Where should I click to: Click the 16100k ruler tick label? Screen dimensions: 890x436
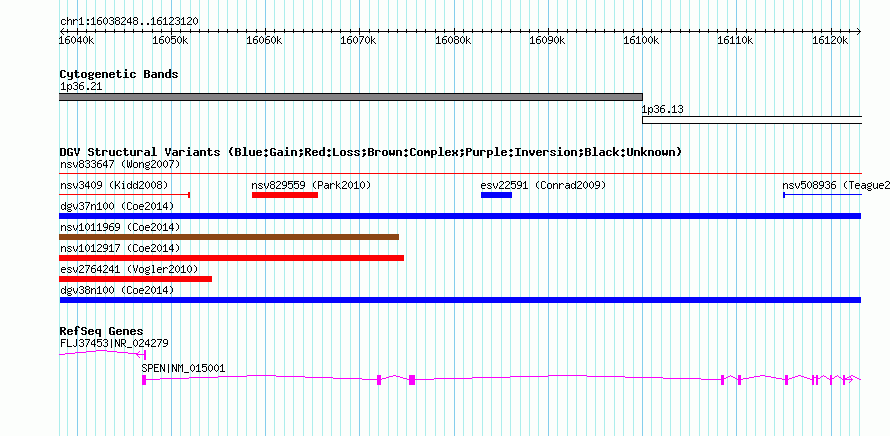pos(642,41)
